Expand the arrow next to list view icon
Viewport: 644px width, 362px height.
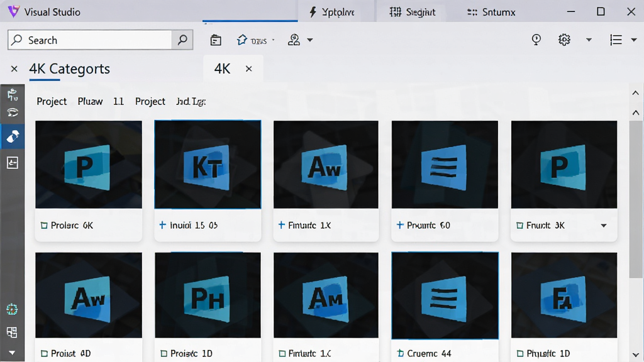pyautogui.click(x=634, y=40)
